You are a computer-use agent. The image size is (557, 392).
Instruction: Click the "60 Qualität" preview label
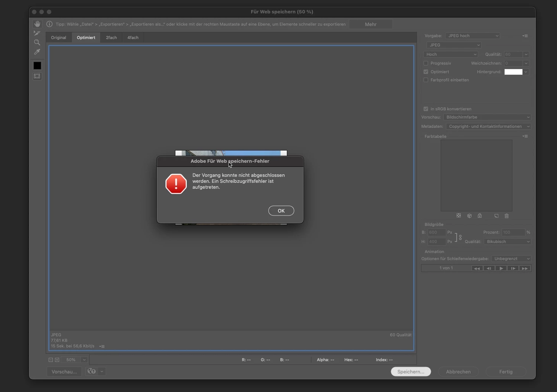click(401, 335)
